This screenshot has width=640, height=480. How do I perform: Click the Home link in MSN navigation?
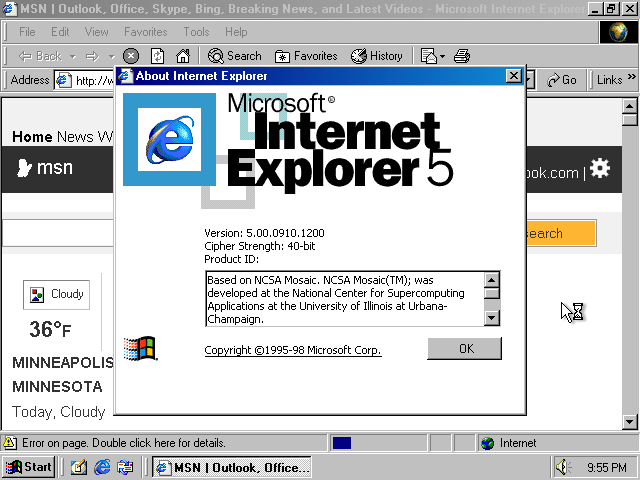click(x=32, y=137)
